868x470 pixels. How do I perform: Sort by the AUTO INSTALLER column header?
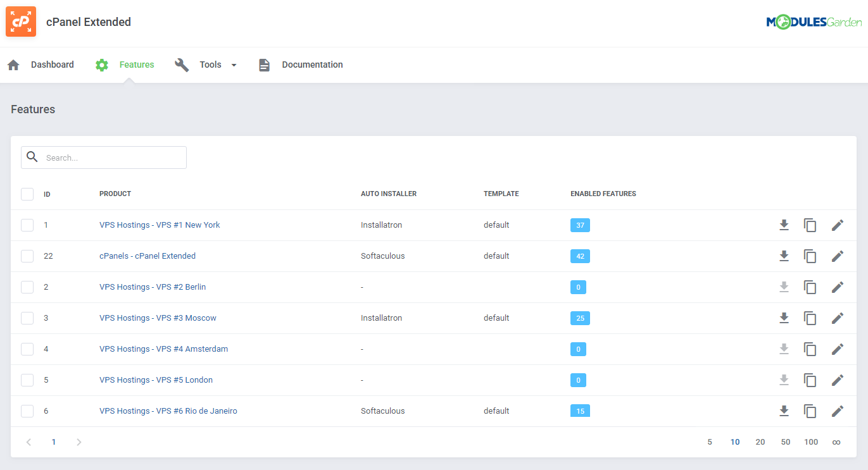[389, 194]
